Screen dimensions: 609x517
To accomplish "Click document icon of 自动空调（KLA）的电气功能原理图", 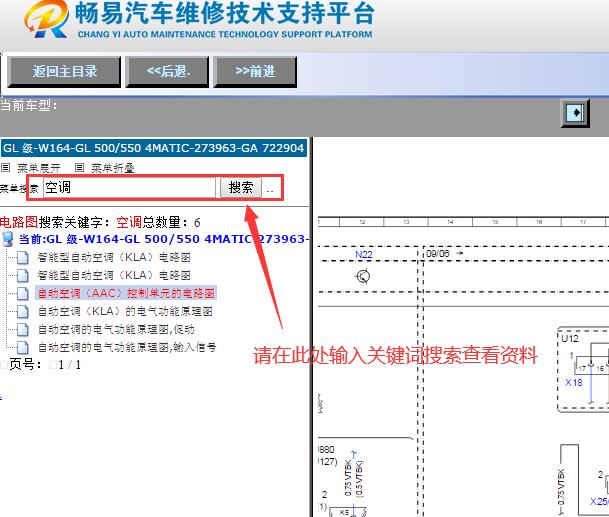I will point(23,312).
